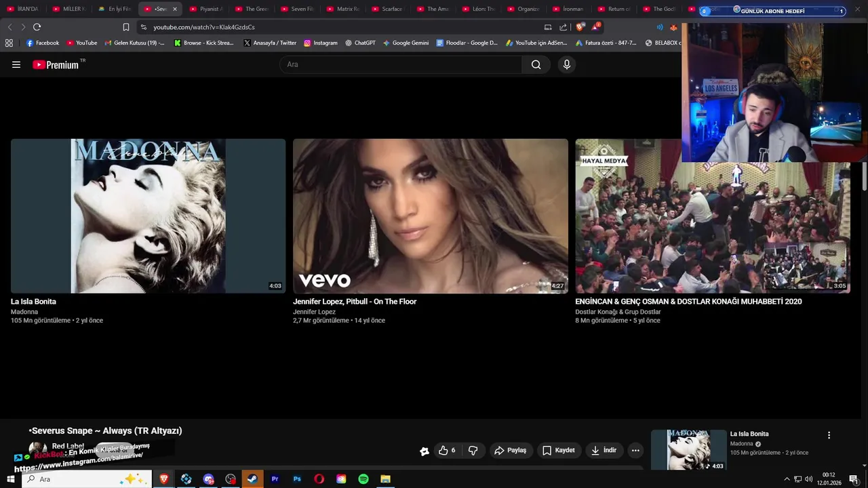This screenshot has height=488, width=868.
Task: Start voice search with microphone icon
Action: 567,64
